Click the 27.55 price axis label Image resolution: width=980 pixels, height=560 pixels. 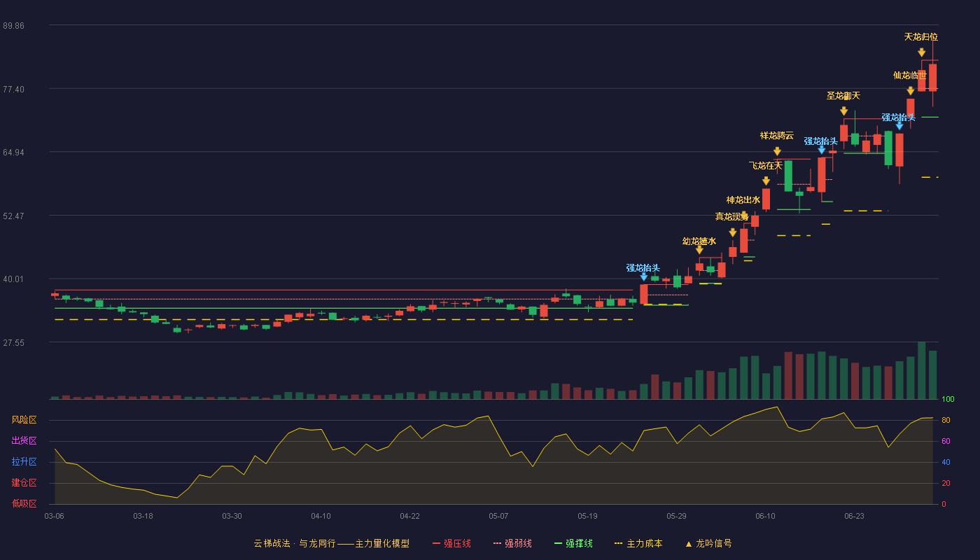[x=13, y=342]
